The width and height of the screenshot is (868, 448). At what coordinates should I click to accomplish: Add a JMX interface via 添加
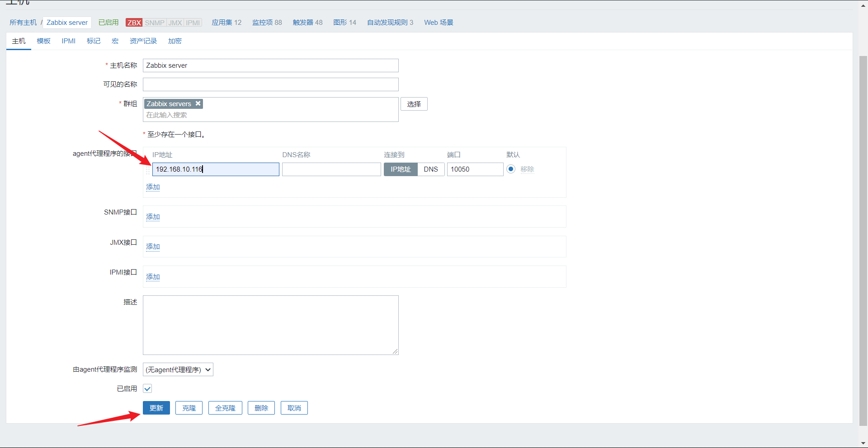tap(153, 247)
